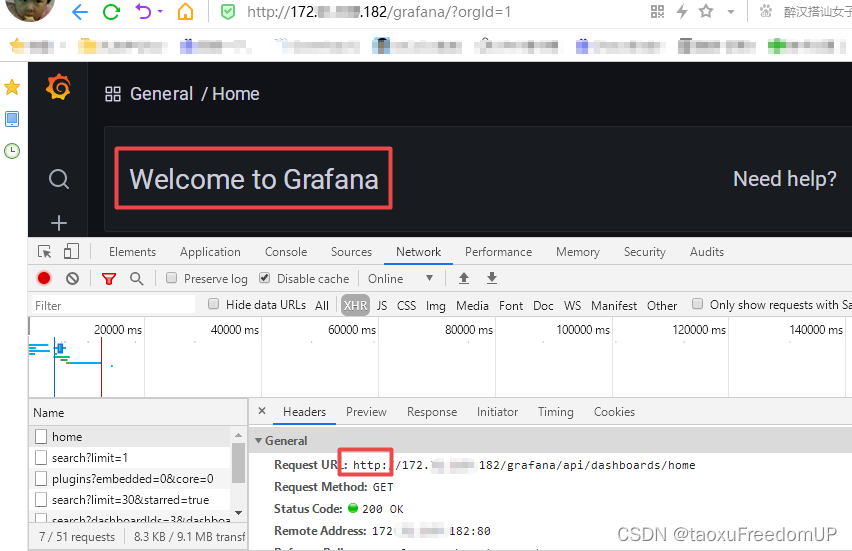The width and height of the screenshot is (852, 551).
Task: Select the Manifest request type filter
Action: (x=614, y=305)
